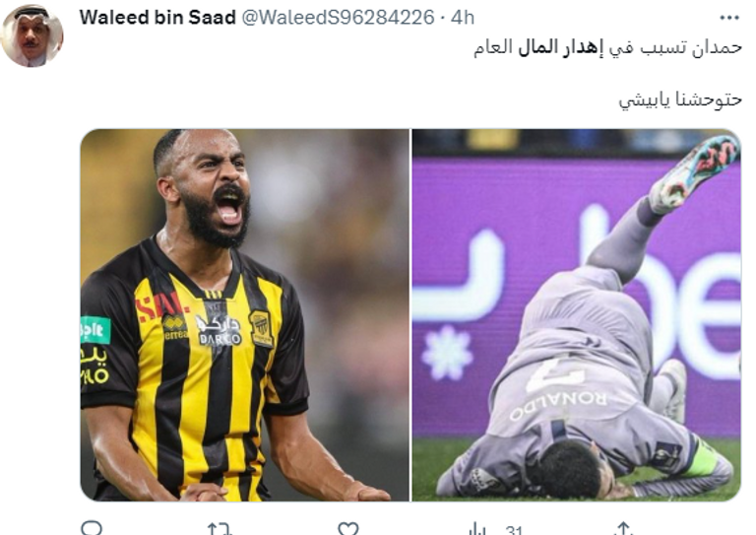This screenshot has height=535, width=756.
Task: Select the first Arabic line starting حمدان
Action: (x=607, y=47)
